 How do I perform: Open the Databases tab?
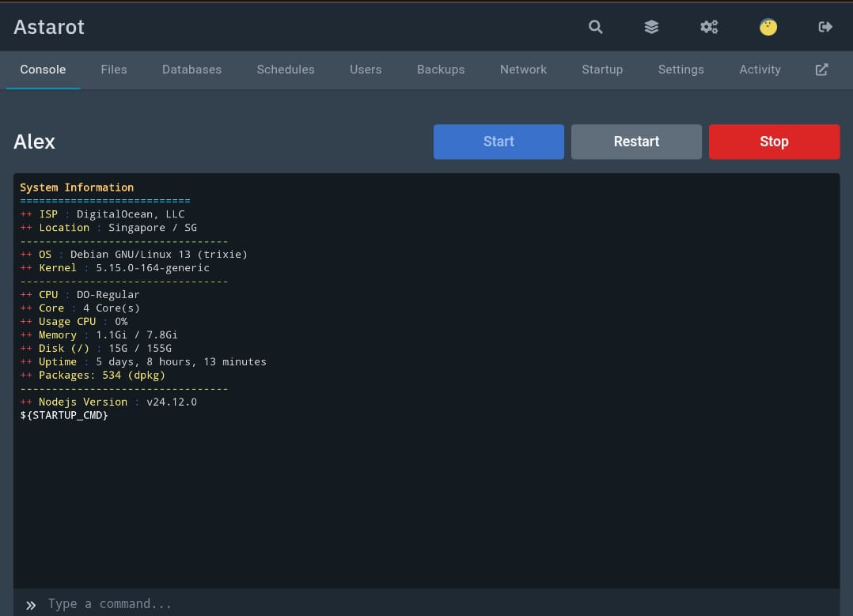click(x=191, y=70)
